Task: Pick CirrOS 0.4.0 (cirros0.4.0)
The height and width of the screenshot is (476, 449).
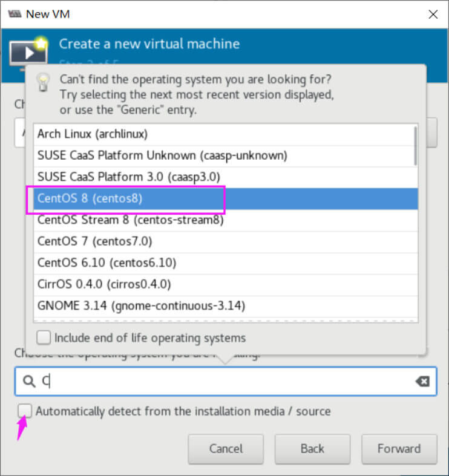Action: pos(226,285)
